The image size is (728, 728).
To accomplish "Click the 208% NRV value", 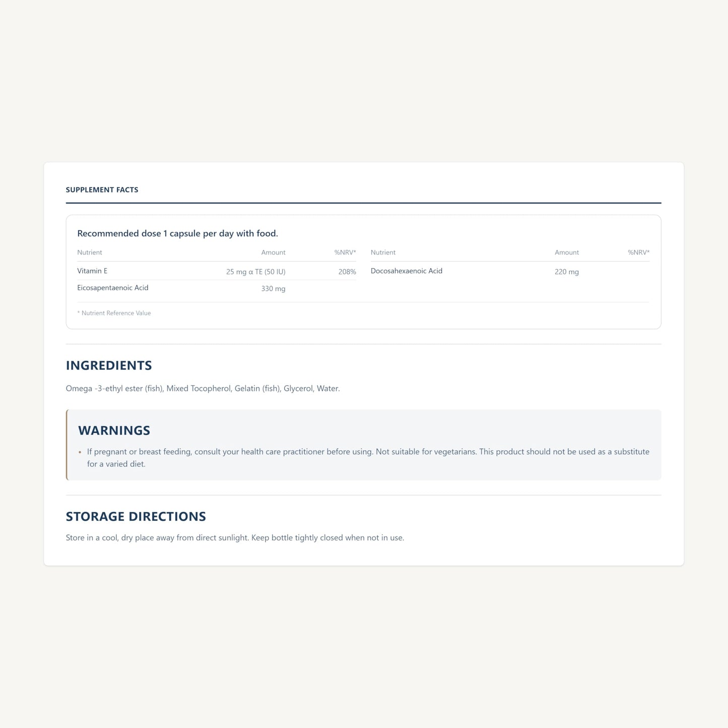I will [347, 272].
